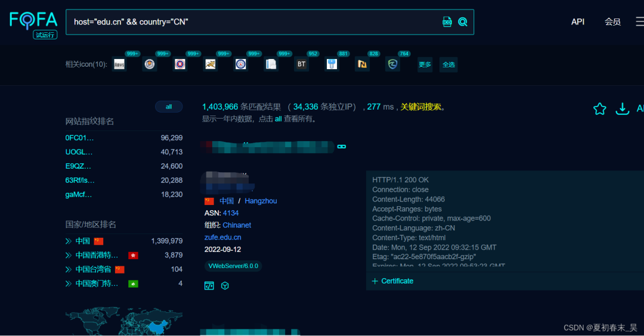Click the HTTP/1.1 200 OK header line

tap(400, 180)
